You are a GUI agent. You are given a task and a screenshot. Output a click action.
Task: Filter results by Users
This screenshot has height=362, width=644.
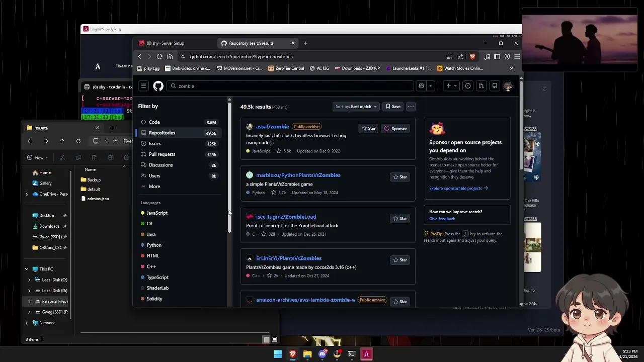point(178,176)
